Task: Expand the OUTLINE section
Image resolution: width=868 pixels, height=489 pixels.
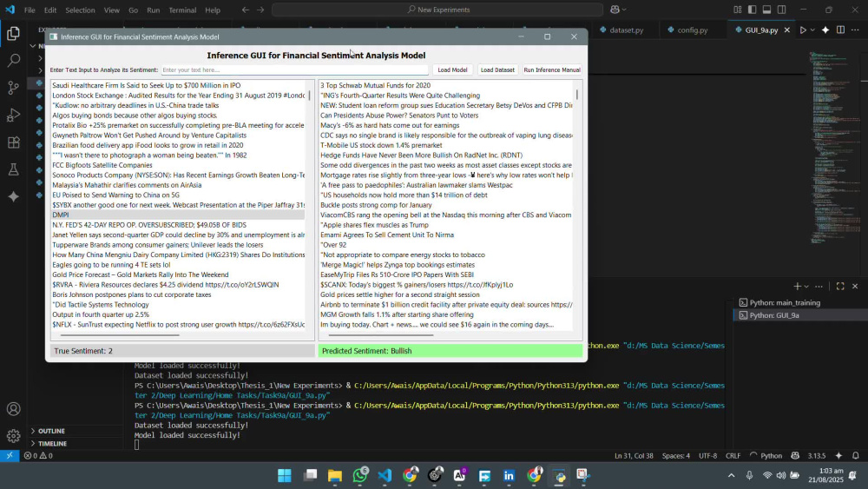Action: pos(51,431)
